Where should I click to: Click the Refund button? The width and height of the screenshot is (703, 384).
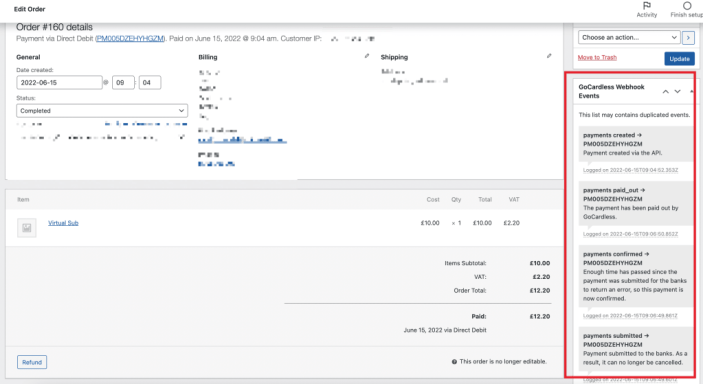click(x=32, y=362)
